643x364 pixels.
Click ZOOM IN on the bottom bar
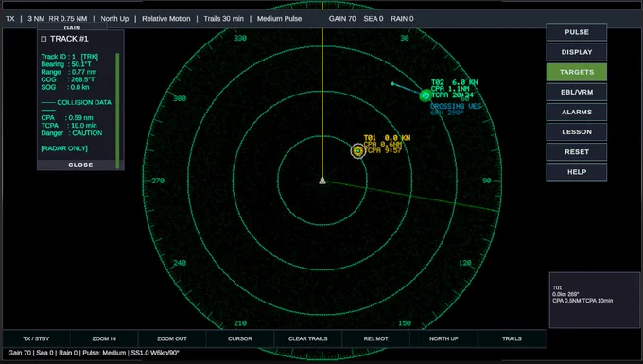(104, 338)
